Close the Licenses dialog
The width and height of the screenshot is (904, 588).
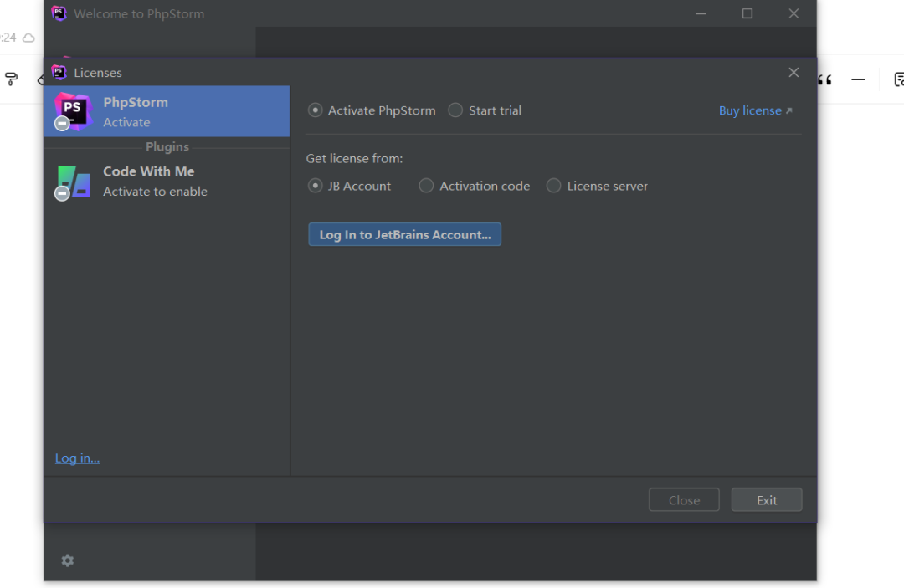click(x=794, y=73)
